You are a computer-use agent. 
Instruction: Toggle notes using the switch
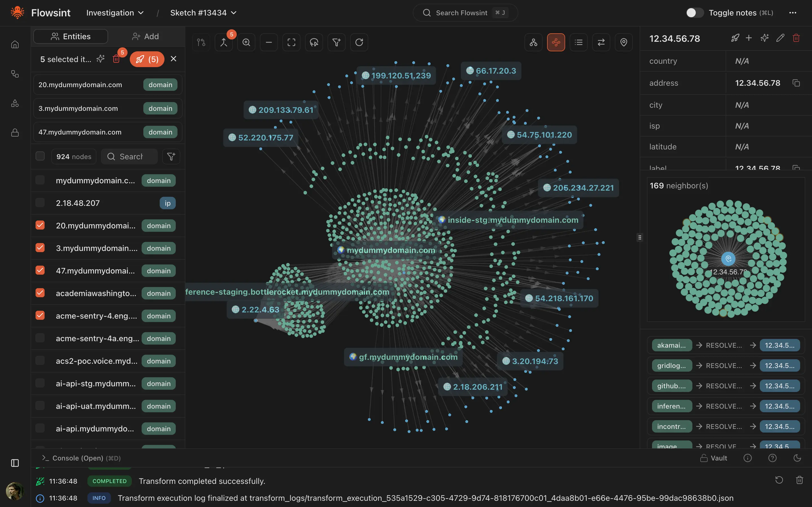pos(695,13)
